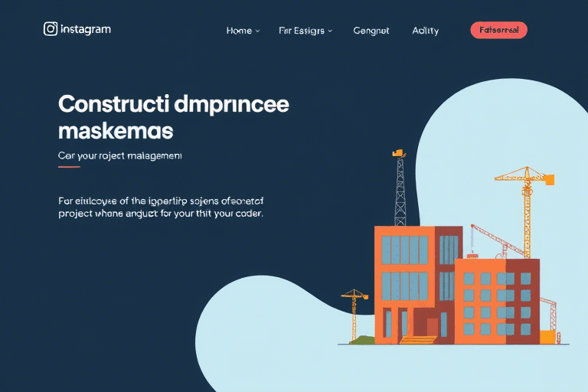Click the description paragraph starting with Far

(x=161, y=207)
